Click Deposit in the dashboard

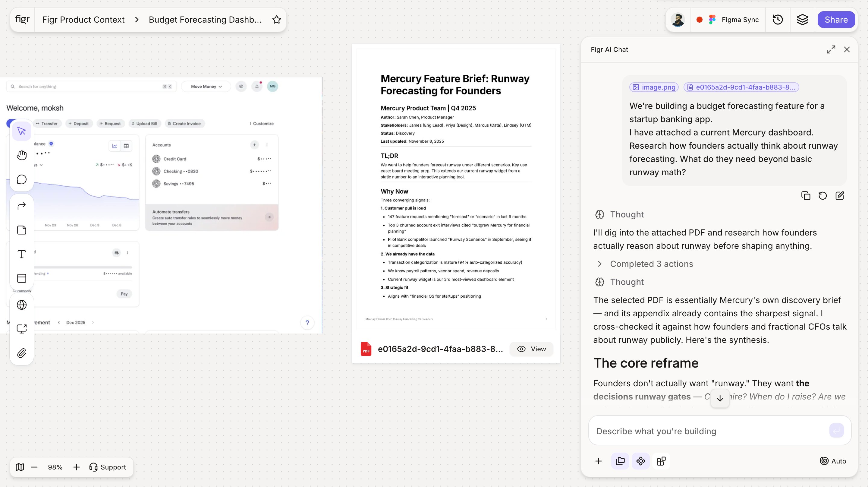(78, 124)
